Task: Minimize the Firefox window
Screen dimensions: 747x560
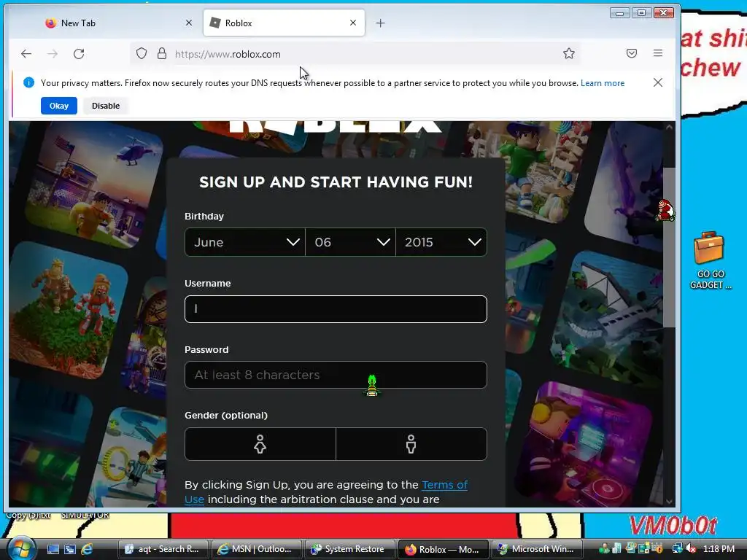Action: [x=619, y=13]
